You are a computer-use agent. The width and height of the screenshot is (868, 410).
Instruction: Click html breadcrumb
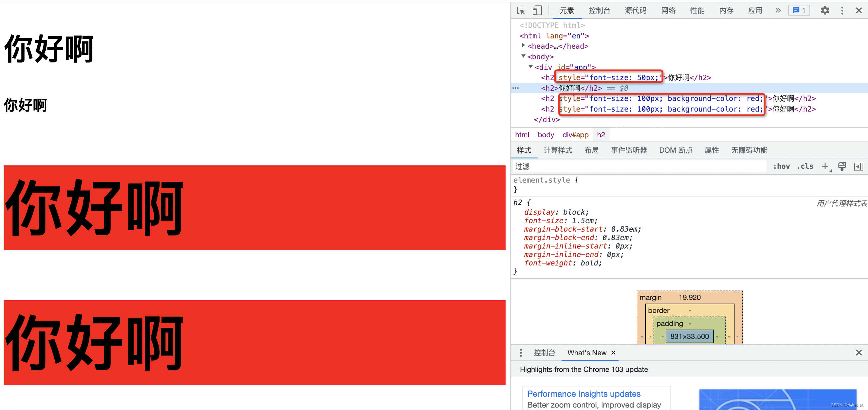(522, 135)
